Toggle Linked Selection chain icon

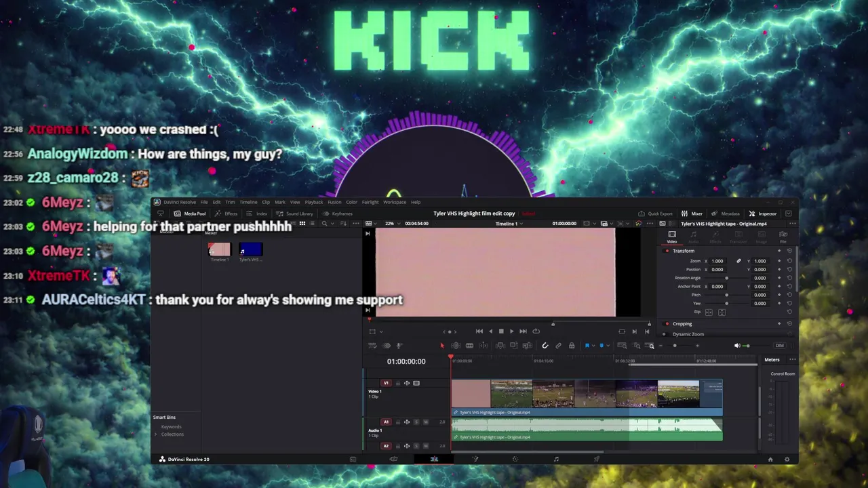coord(558,346)
